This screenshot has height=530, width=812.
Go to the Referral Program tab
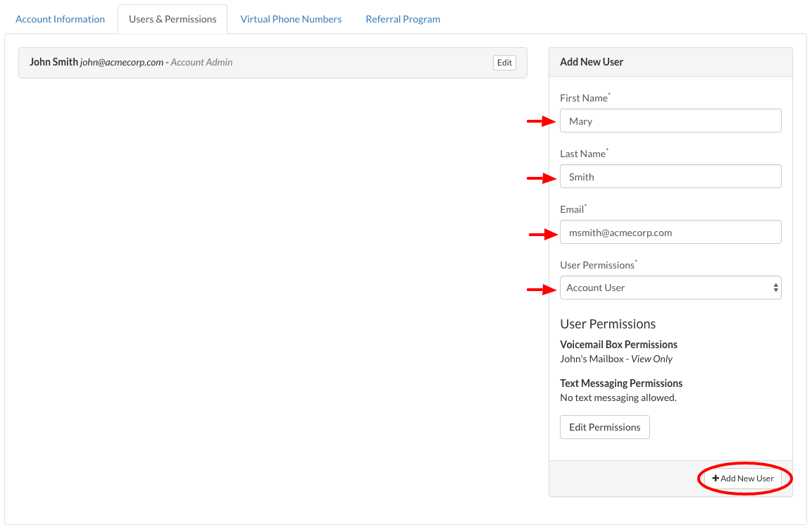point(402,19)
